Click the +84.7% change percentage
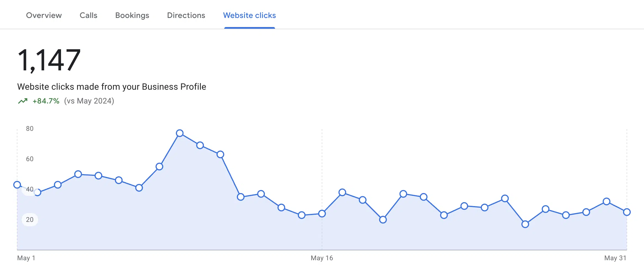Viewport: 644px width, 271px height. click(x=46, y=101)
